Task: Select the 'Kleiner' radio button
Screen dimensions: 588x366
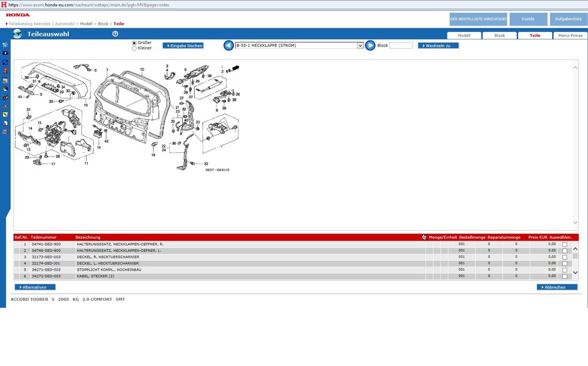Action: [135, 48]
